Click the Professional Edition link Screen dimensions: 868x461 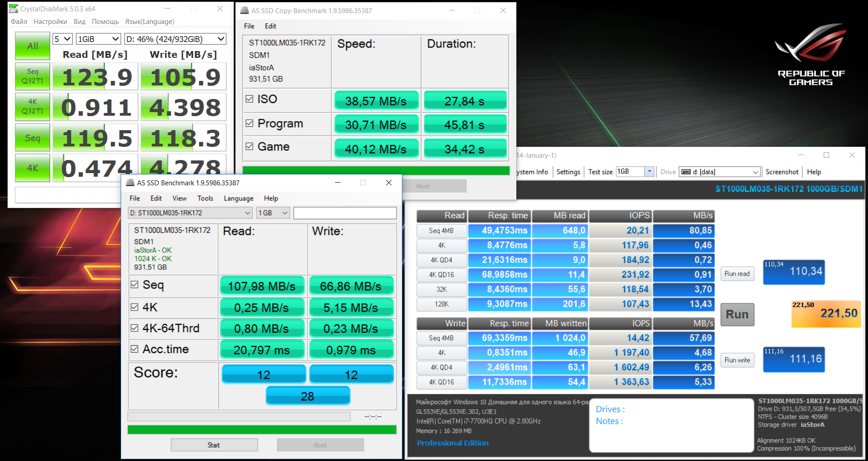click(x=453, y=443)
